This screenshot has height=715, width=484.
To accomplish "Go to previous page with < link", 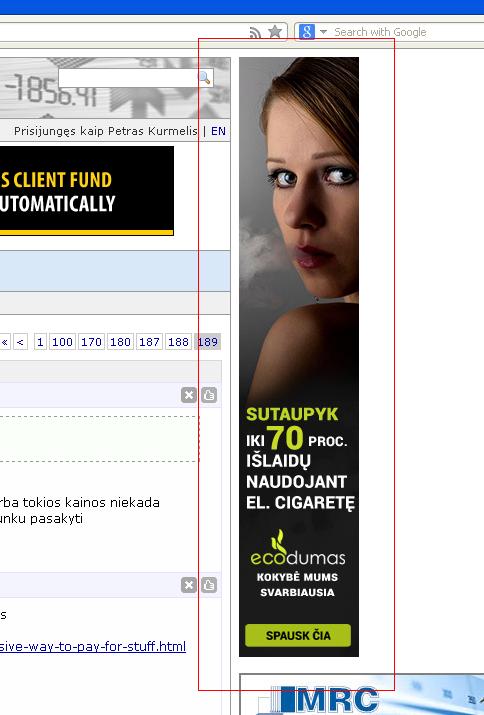I will (x=21, y=342).
